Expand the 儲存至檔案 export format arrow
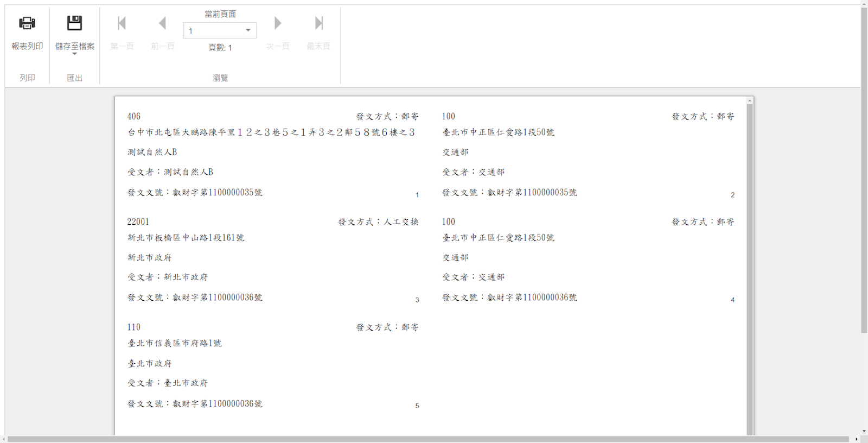The image size is (868, 443). [74, 54]
